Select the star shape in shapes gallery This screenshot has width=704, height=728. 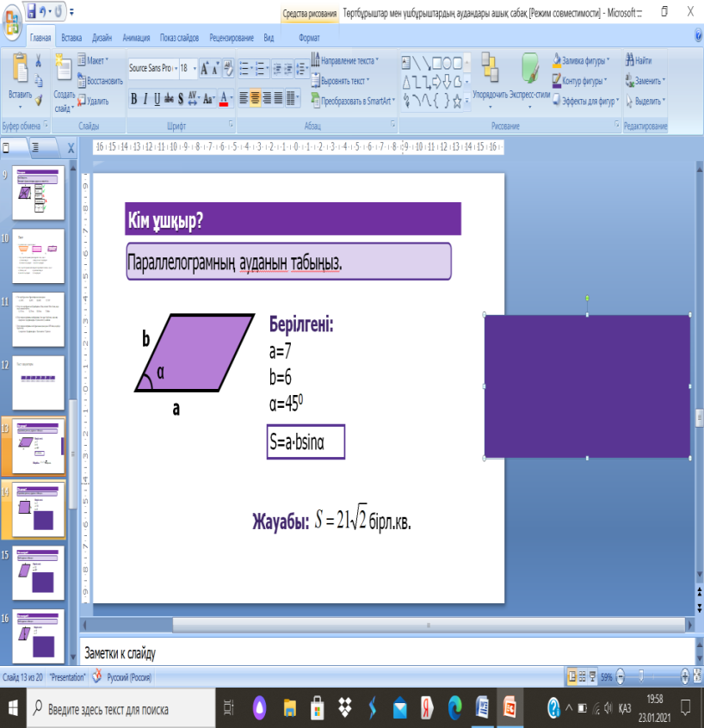457,101
